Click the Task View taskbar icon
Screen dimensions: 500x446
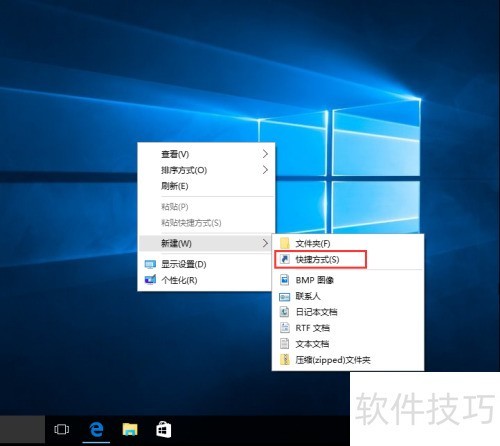(x=62, y=429)
